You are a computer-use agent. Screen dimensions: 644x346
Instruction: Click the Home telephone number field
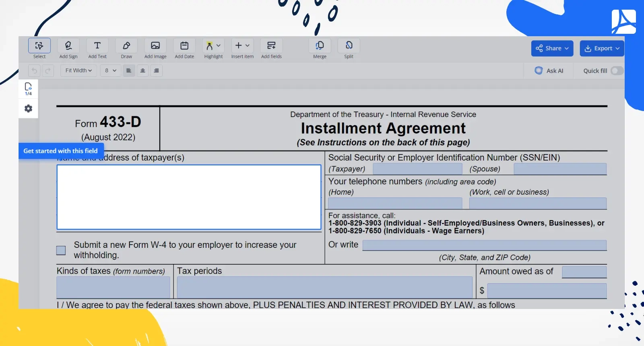395,203
